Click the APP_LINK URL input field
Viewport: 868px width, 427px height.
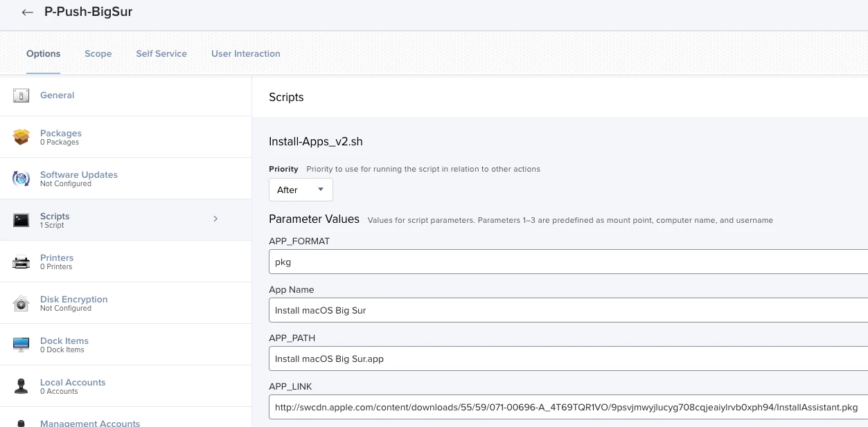point(568,407)
